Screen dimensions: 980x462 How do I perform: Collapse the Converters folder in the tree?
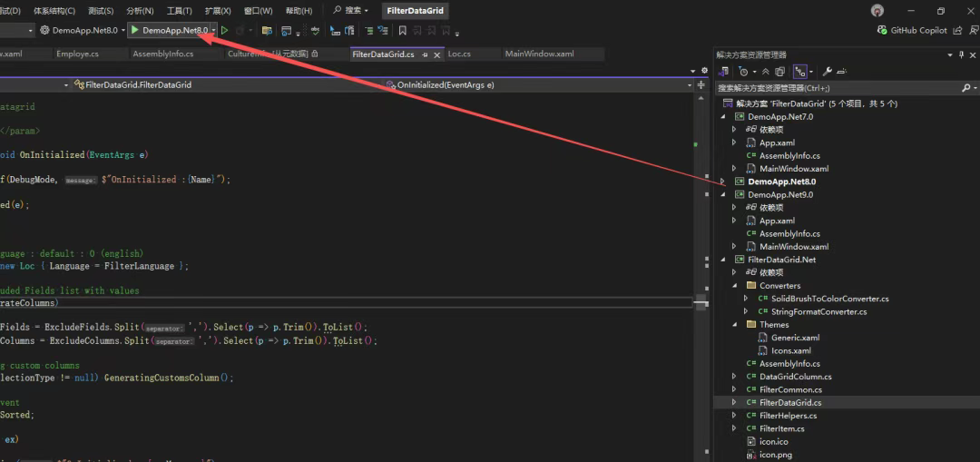point(734,286)
